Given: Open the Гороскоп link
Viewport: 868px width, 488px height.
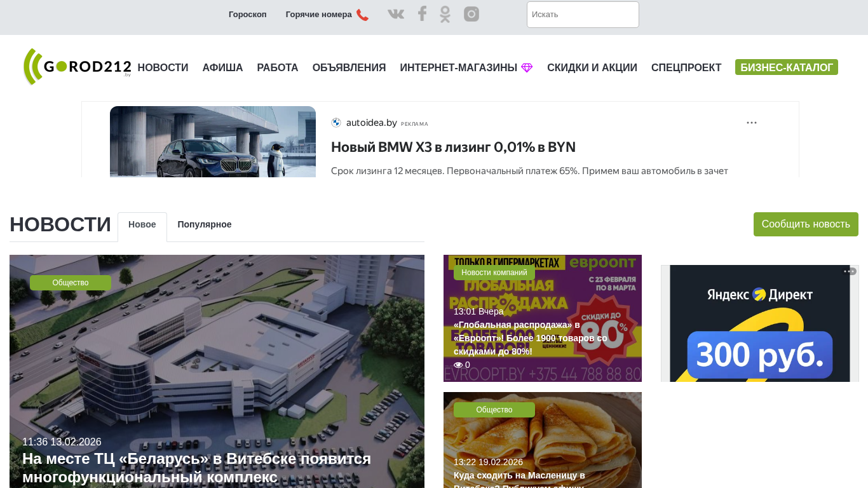Looking at the screenshot, I should point(248,15).
